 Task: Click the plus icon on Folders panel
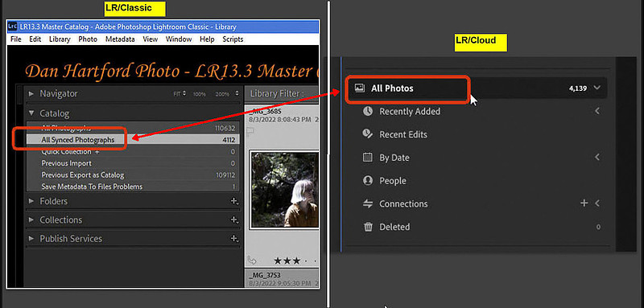[x=234, y=201]
